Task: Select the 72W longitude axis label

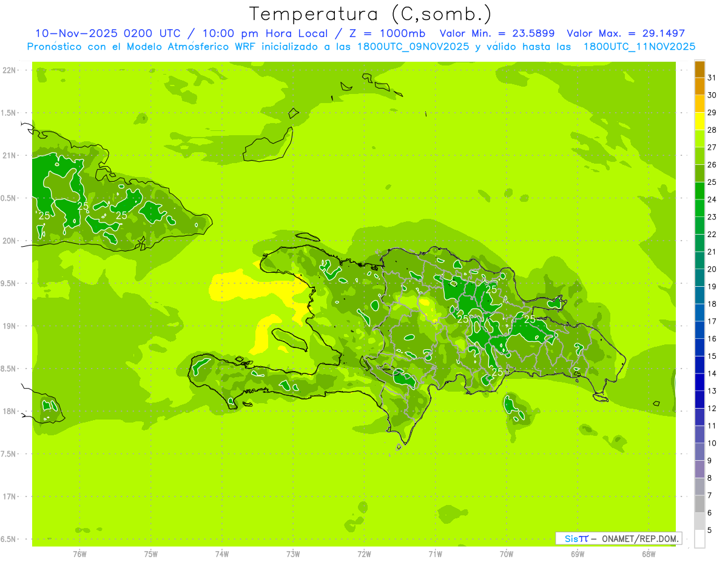Action: tap(364, 554)
